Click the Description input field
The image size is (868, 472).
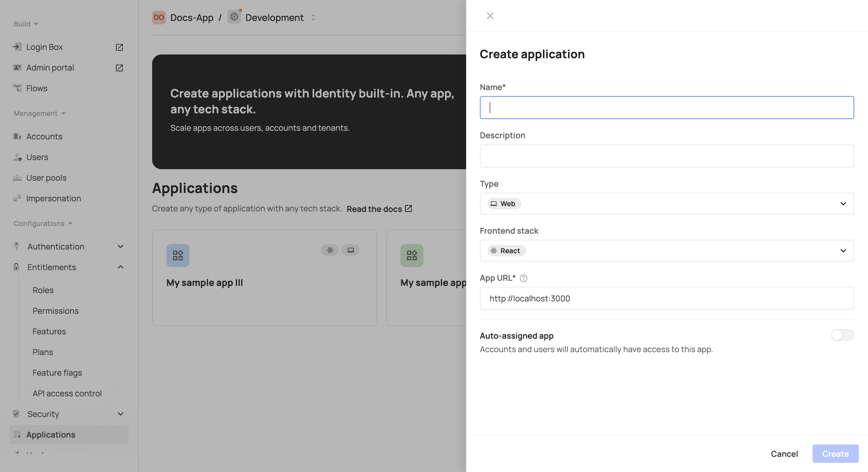666,156
